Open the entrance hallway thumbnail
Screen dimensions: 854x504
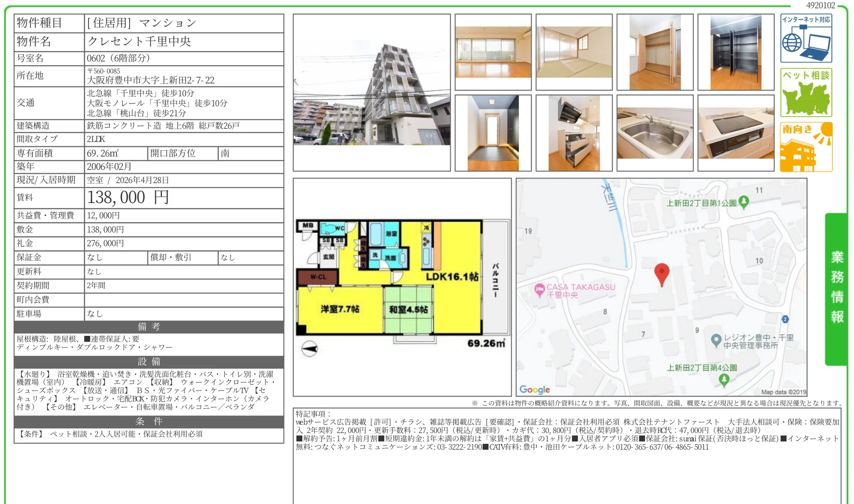click(493, 133)
